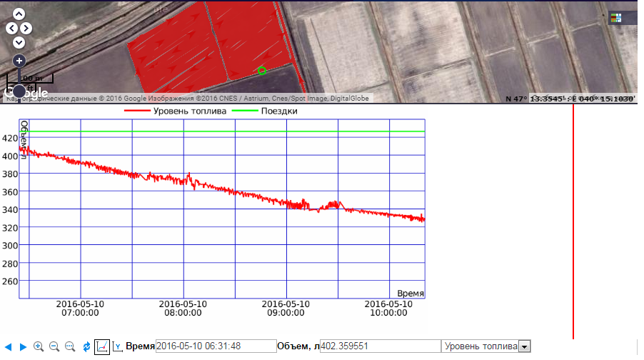Step the chart forward with the right blue arrow
This screenshot has height=360, width=644.
pos(23,346)
